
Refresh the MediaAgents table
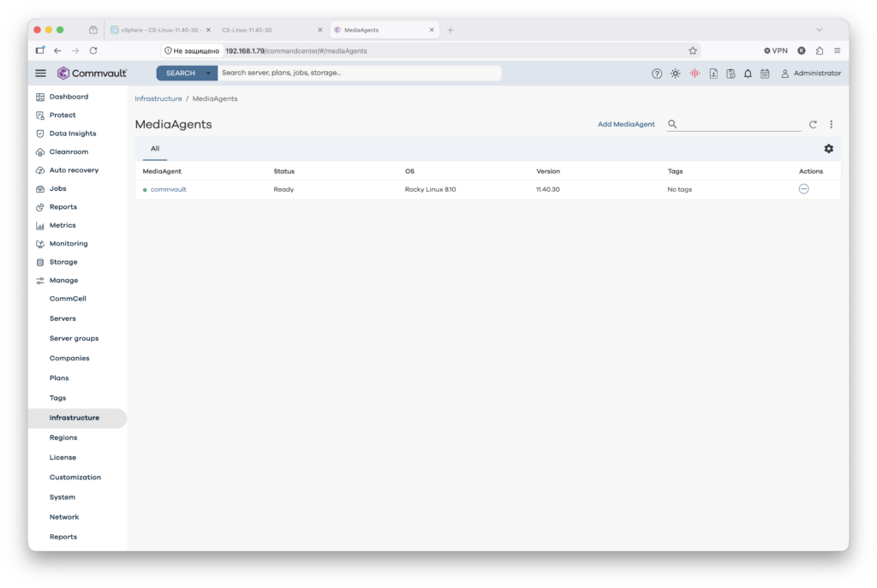coord(813,124)
